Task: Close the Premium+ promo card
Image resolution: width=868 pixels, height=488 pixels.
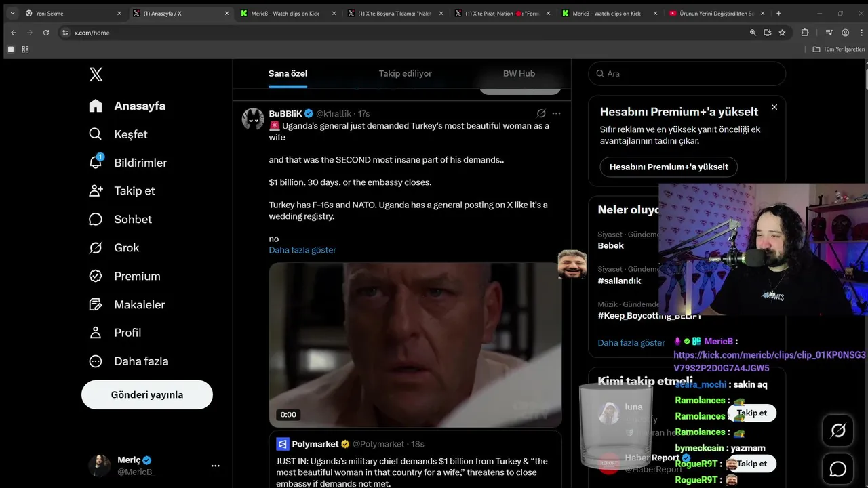Action: [x=774, y=107]
